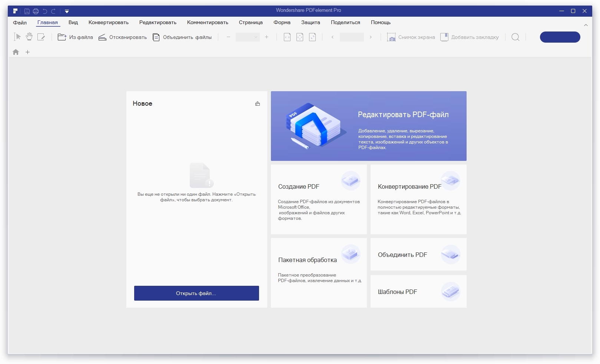
Task: Click the Объединить PDF card icon
Action: [451, 255]
